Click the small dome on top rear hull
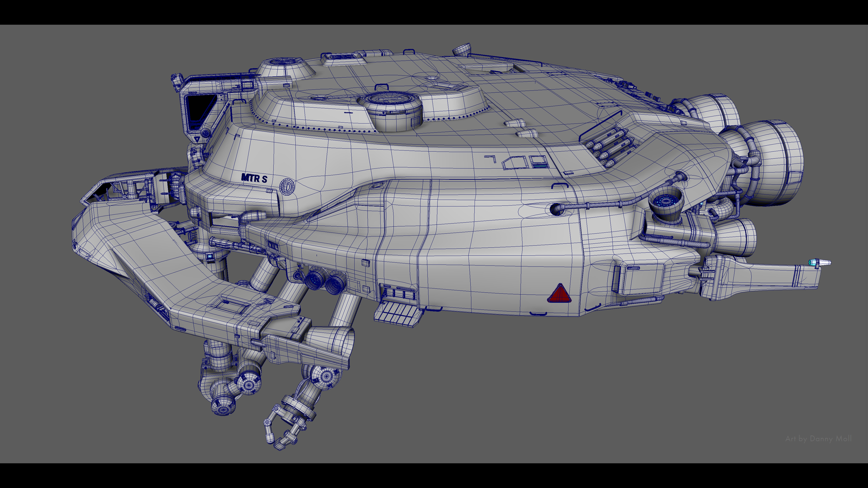Screen dimensions: 868x488 tap(461, 50)
